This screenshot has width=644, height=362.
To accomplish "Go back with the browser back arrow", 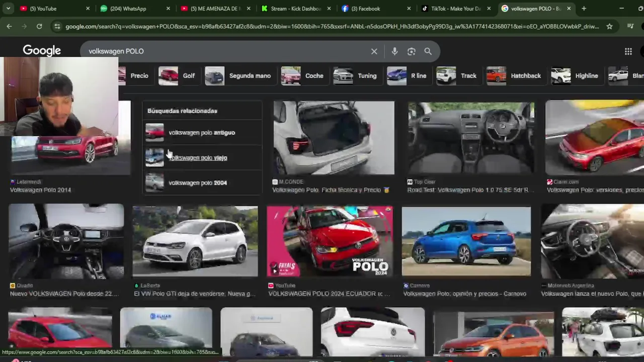I will [9, 26].
